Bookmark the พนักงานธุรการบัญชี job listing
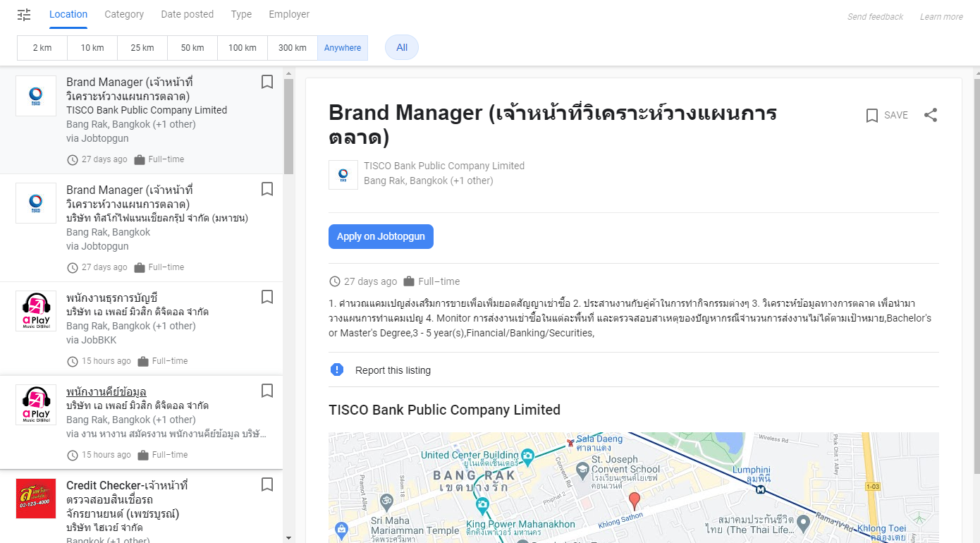 267,297
